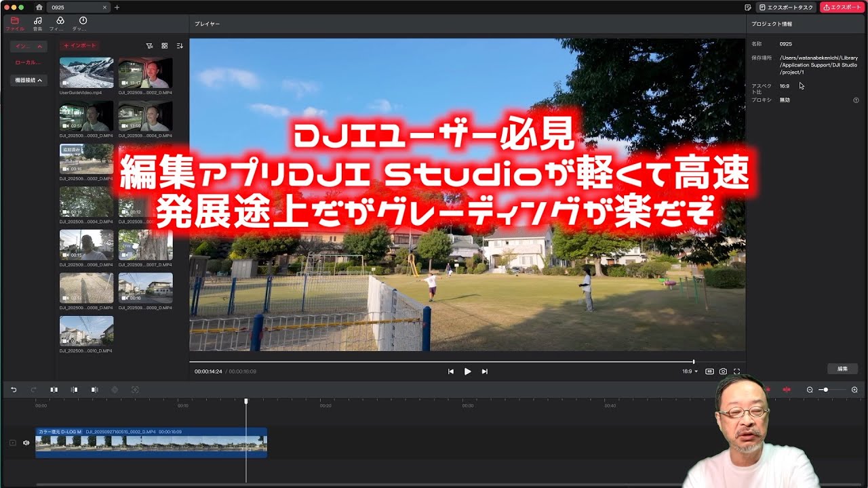The height and width of the screenshot is (488, 868).
Task: Open the media filter funnel icon
Action: click(x=149, y=46)
